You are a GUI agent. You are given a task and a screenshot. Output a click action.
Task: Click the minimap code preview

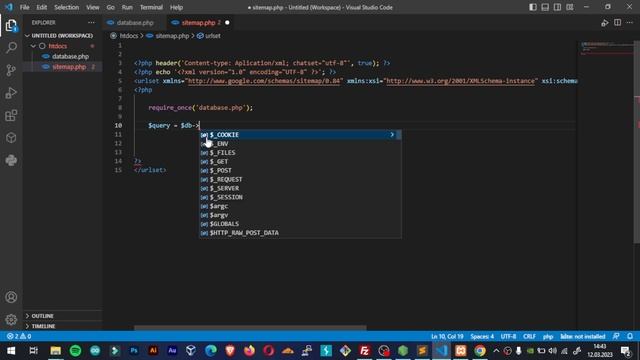tap(607, 48)
